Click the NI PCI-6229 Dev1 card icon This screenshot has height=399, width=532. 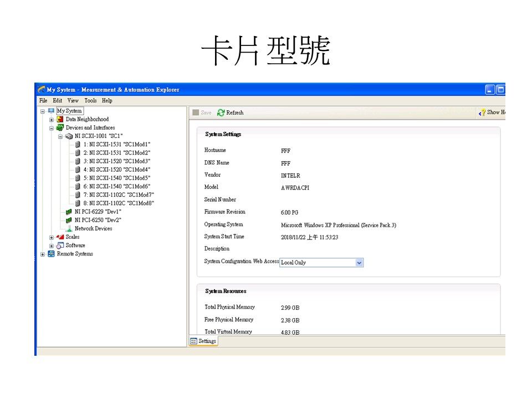[69, 212]
